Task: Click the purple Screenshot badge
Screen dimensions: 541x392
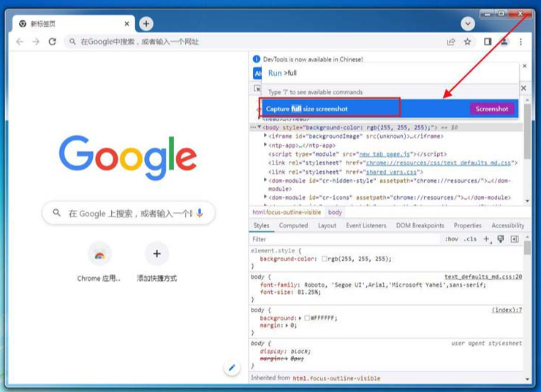Action: 492,109
